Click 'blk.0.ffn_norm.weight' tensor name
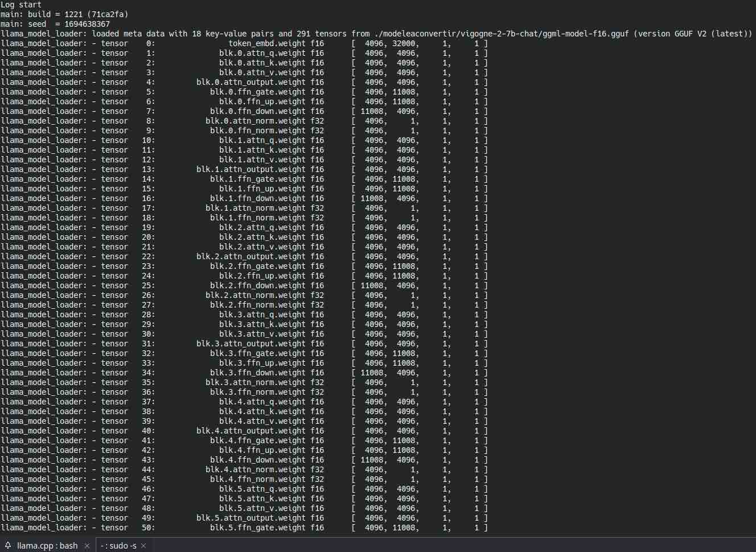The height and width of the screenshot is (552, 756). click(258, 130)
